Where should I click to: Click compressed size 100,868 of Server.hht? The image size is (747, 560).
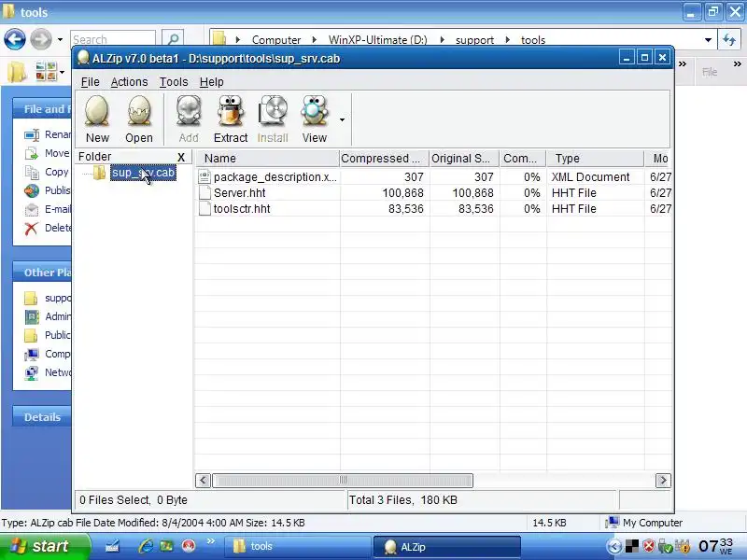[402, 193]
